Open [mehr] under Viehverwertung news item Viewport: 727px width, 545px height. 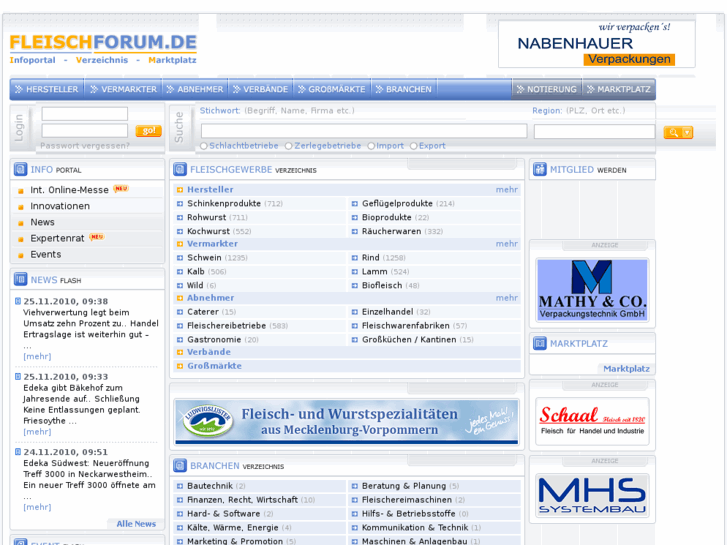click(37, 357)
